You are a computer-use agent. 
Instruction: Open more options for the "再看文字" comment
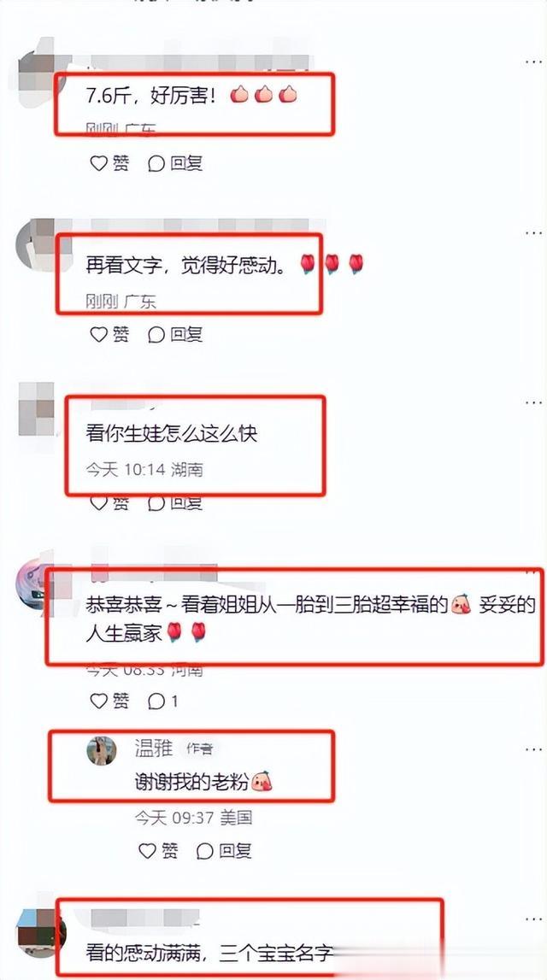[533, 232]
